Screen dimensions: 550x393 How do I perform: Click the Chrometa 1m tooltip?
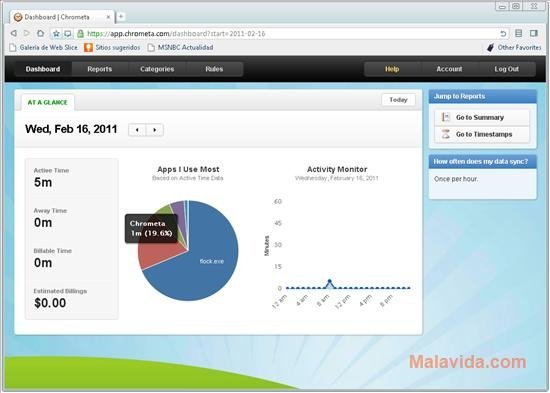click(x=151, y=228)
